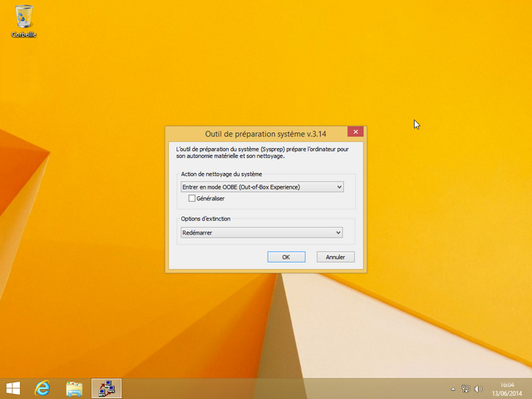Click the Options d'extinction label
The image size is (532, 399).
[x=205, y=219]
